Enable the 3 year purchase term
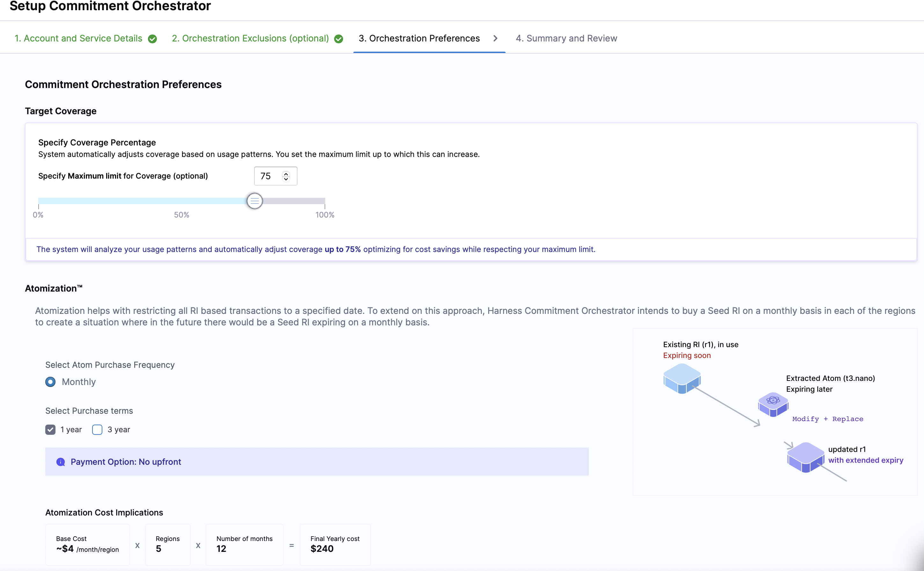The height and width of the screenshot is (571, 924). point(97,430)
